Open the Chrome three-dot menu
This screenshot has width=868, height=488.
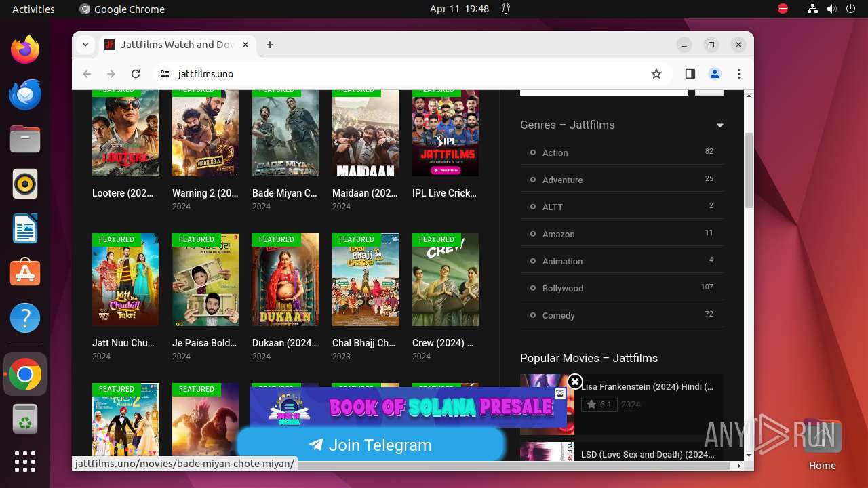click(x=739, y=74)
